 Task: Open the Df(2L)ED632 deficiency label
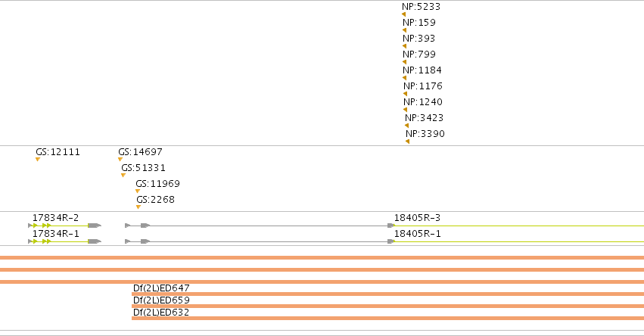[161, 313]
